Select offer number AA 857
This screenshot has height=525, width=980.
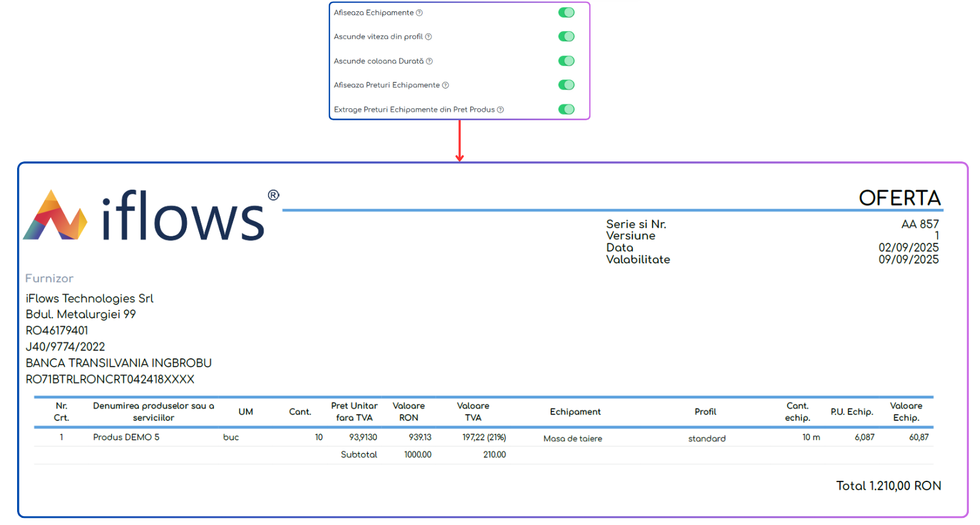[x=920, y=224]
